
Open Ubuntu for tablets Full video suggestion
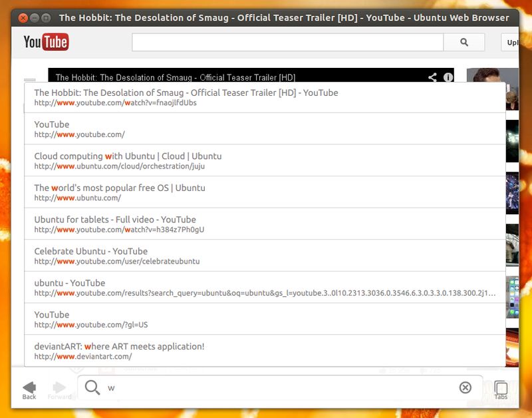point(265,224)
